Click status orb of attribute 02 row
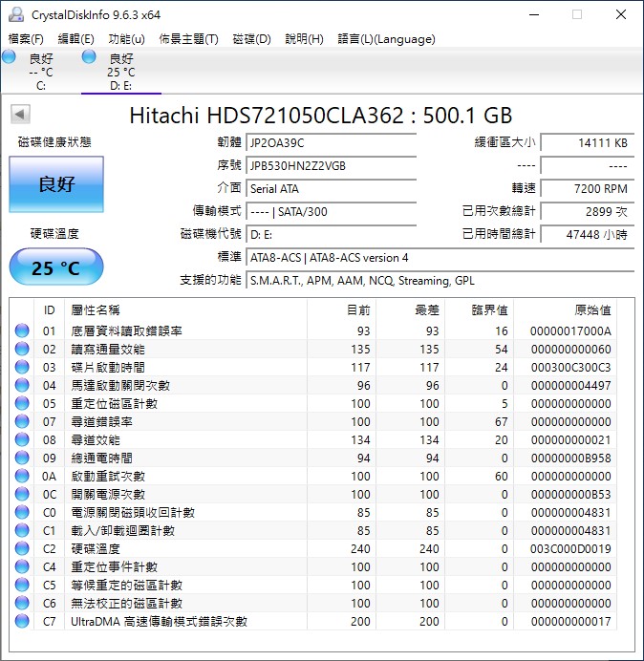Image resolution: width=644 pixels, height=661 pixels. point(22,349)
